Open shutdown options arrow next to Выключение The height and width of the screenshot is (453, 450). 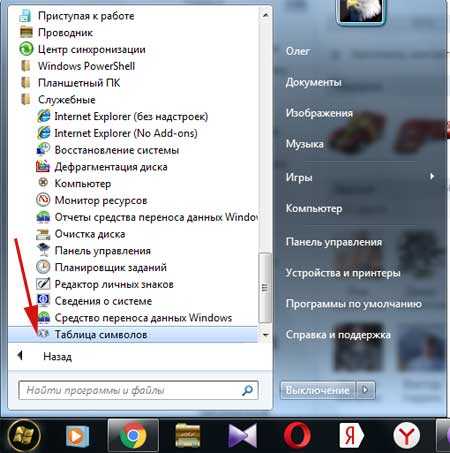click(365, 389)
